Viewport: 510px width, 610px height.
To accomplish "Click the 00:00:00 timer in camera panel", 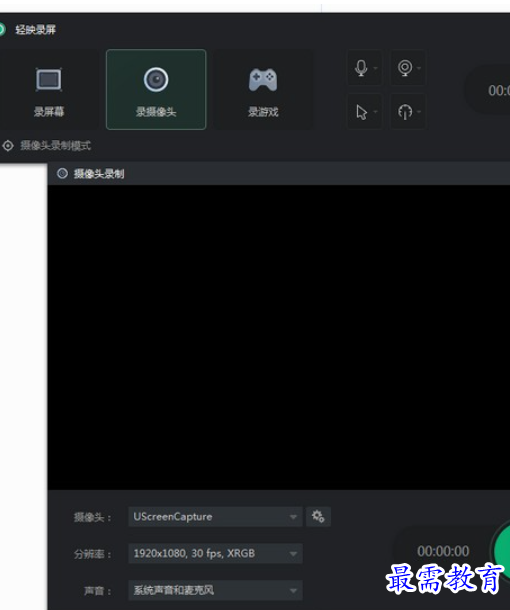I will (443, 551).
